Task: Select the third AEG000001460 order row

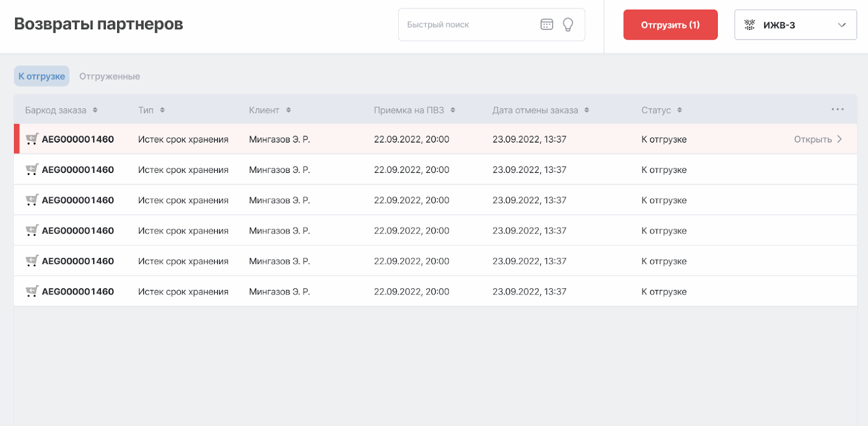Action: pyautogui.click(x=78, y=200)
